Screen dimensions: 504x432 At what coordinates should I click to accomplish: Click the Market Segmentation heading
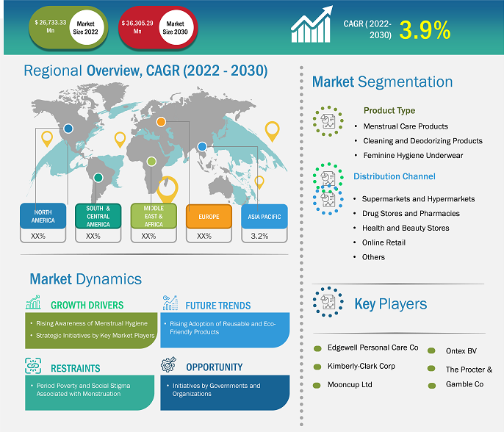[x=382, y=82]
